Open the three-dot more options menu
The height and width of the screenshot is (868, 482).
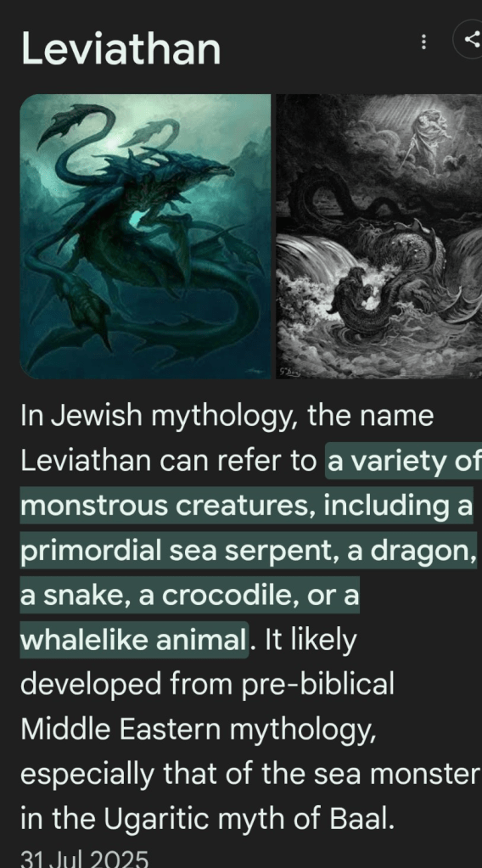coord(424,42)
